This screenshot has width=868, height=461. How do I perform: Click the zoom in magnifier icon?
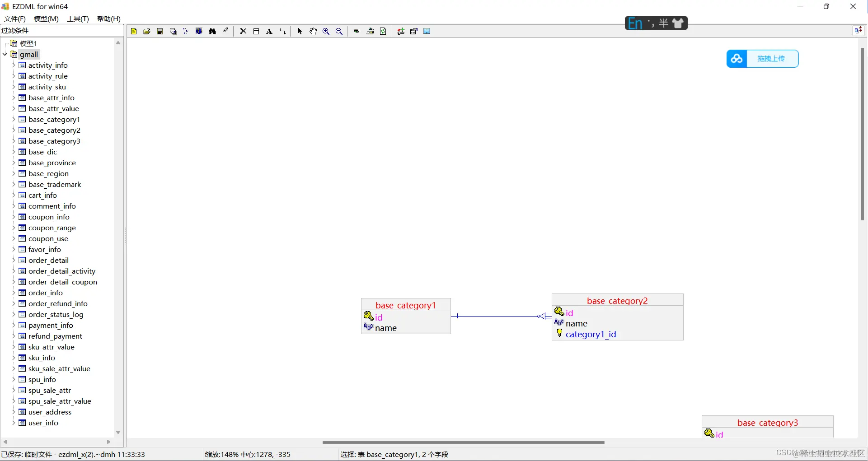326,31
